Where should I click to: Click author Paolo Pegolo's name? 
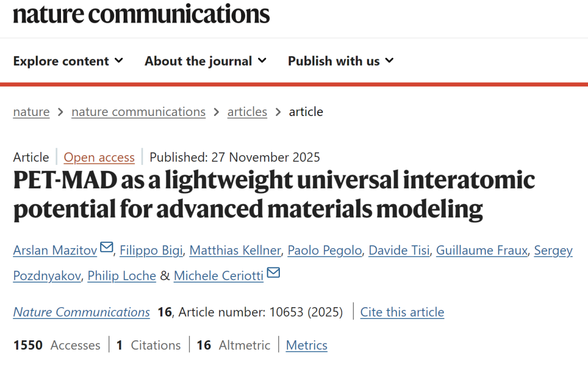(324, 250)
